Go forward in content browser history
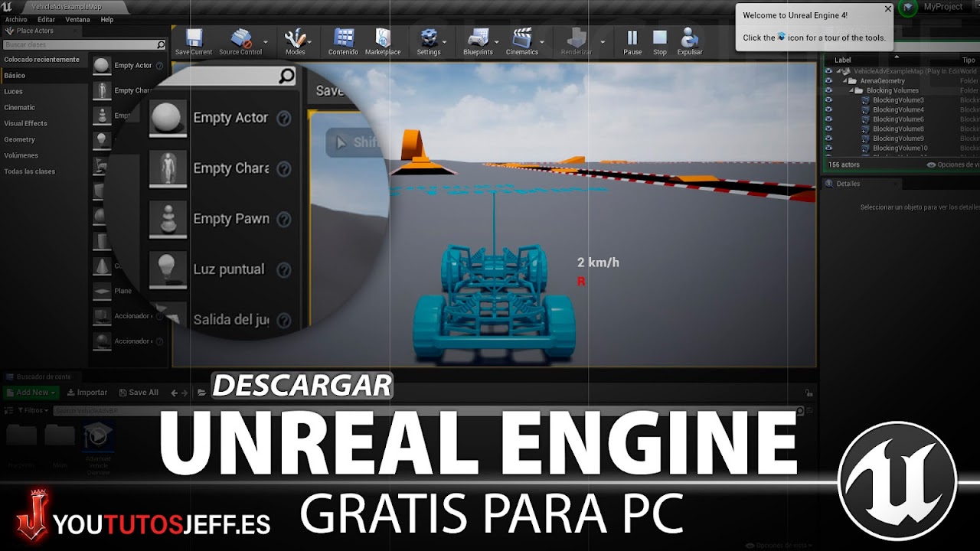 click(x=186, y=393)
